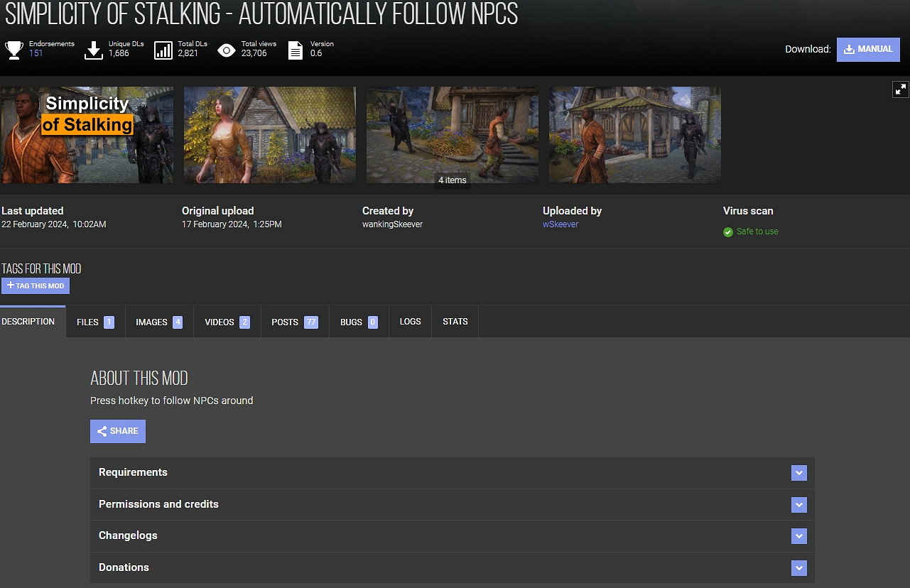Click the version document icon
Image resolution: width=910 pixels, height=588 pixels.
tap(295, 50)
